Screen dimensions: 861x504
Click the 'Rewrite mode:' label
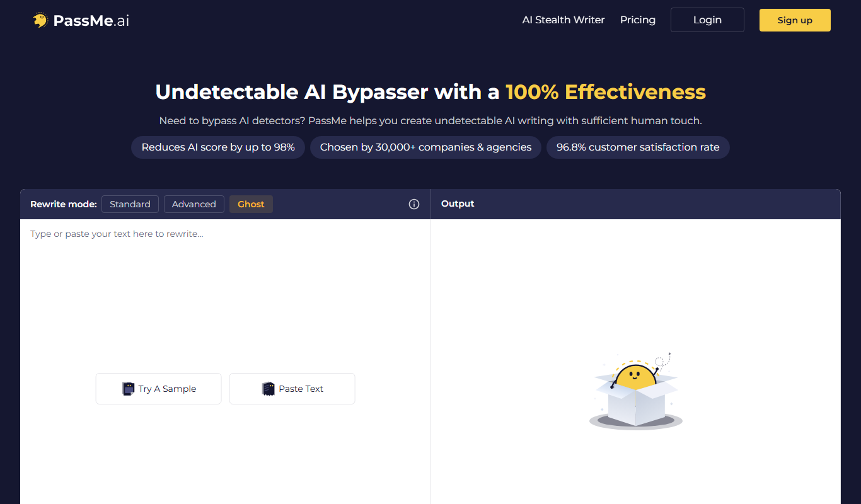[x=64, y=204]
